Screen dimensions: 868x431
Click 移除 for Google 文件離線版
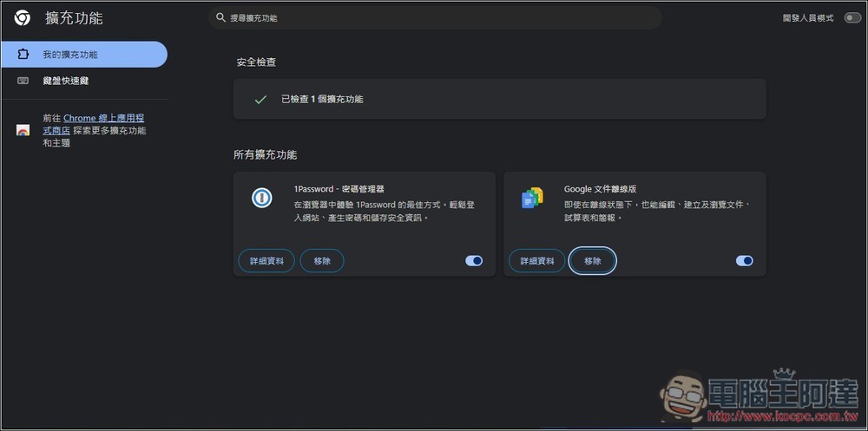pos(592,261)
